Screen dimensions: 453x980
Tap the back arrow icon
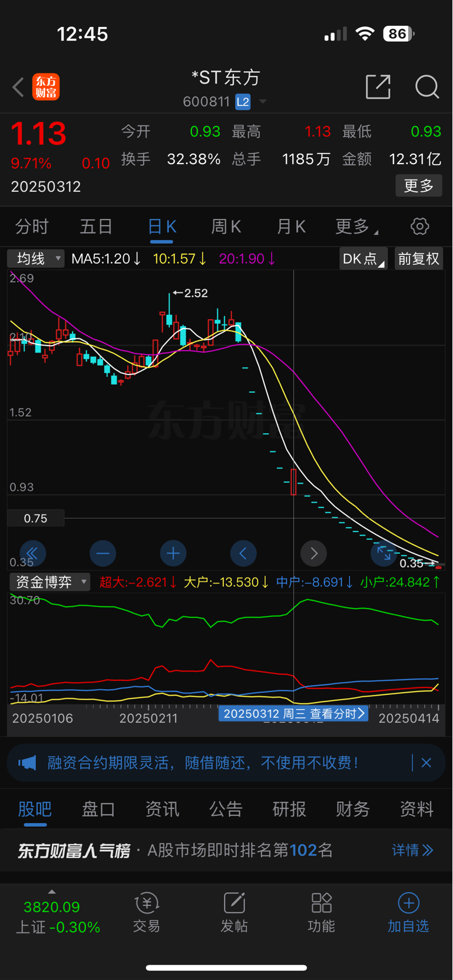coord(18,87)
